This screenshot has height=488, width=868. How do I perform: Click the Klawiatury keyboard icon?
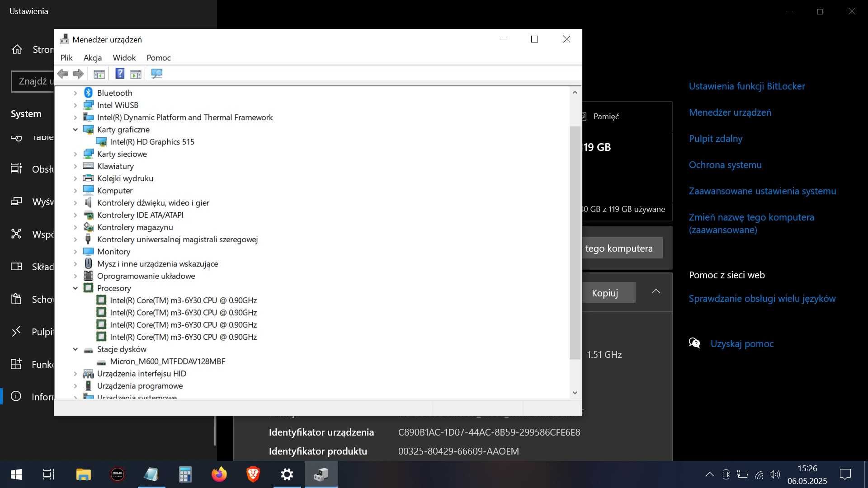pyautogui.click(x=89, y=166)
